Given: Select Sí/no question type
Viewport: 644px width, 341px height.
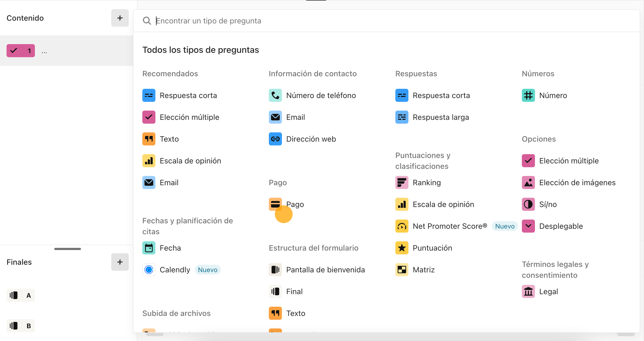Looking at the screenshot, I should 548,204.
